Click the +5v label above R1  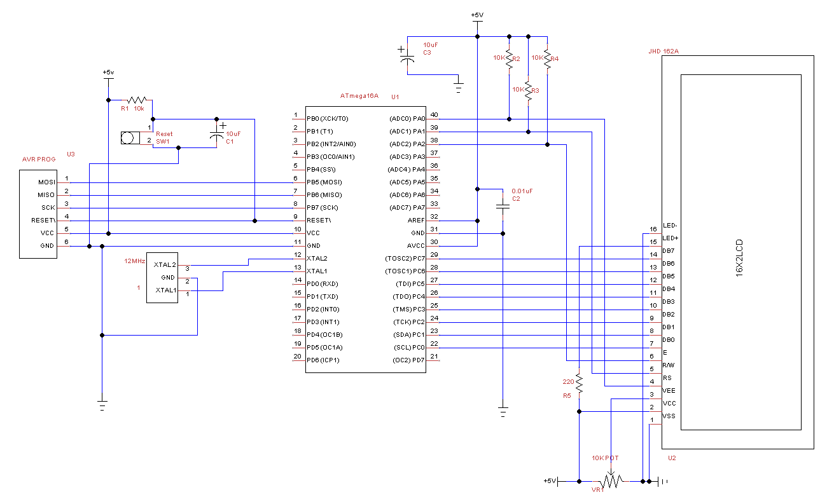[108, 72]
